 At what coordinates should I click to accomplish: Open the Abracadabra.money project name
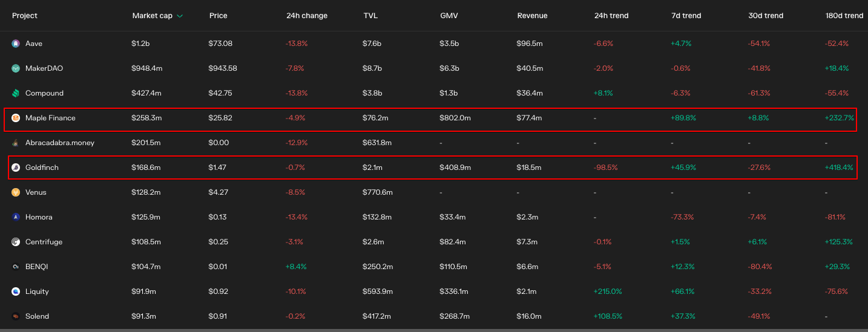(x=60, y=143)
